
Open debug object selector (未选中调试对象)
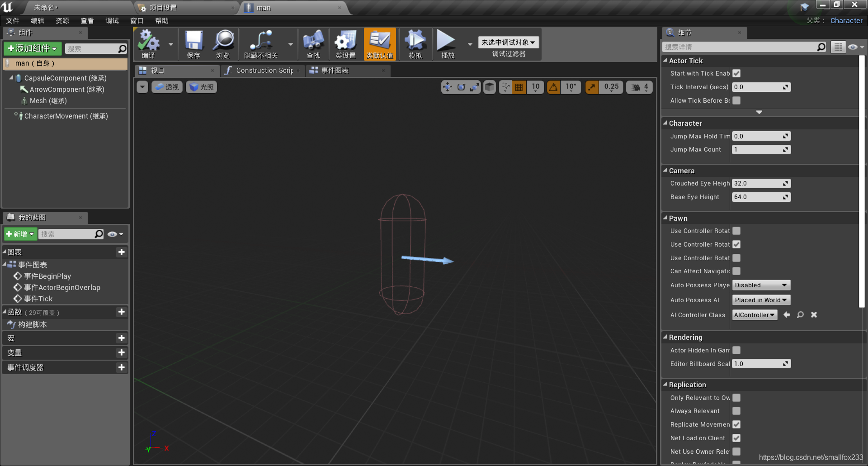[509, 43]
